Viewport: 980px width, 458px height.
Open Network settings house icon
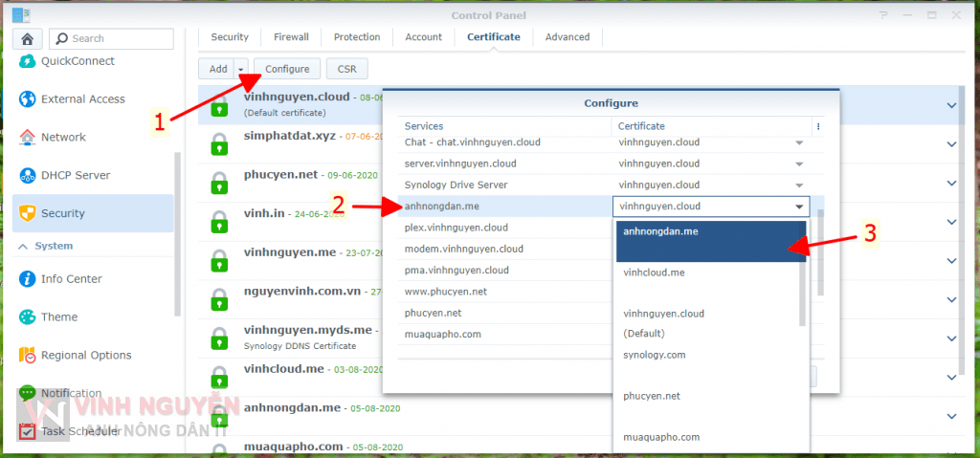[27, 138]
